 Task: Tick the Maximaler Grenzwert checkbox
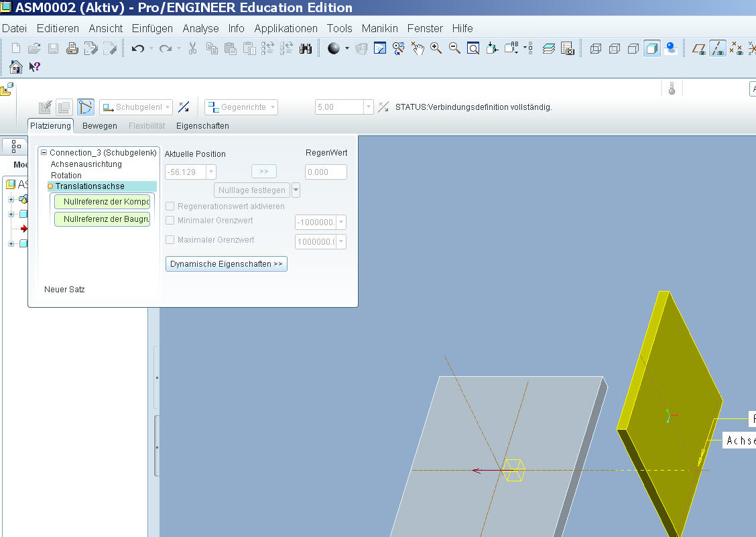tap(170, 240)
